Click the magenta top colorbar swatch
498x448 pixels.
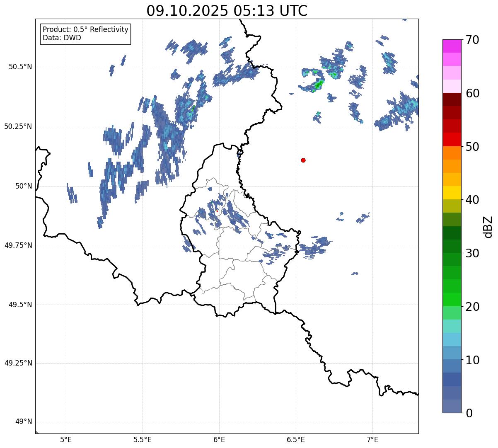[452, 46]
